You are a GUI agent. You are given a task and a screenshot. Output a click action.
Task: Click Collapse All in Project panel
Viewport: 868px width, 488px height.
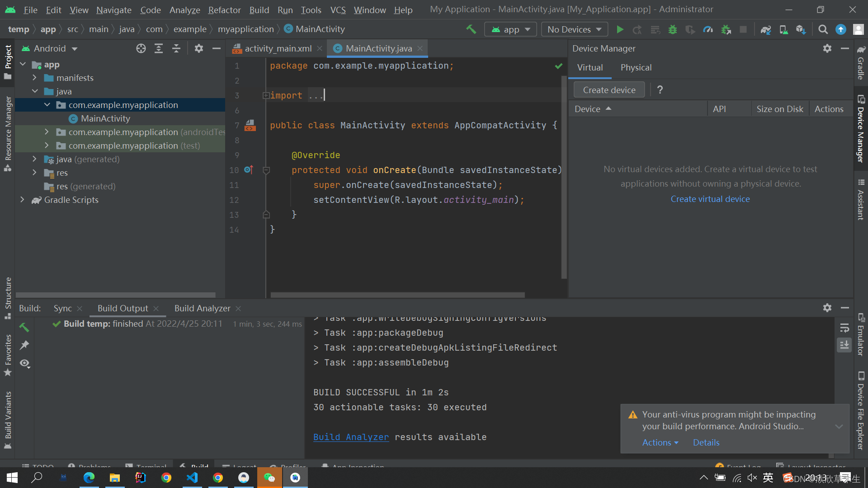click(176, 48)
